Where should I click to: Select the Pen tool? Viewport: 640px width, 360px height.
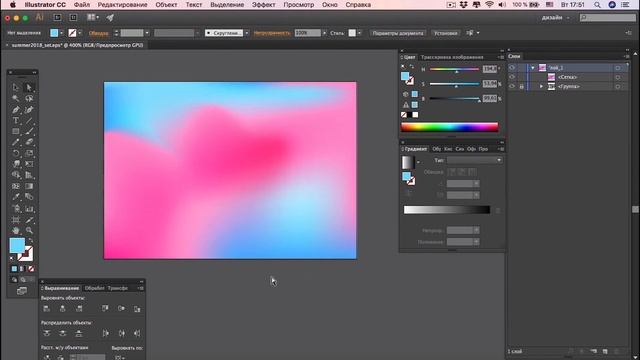16,109
